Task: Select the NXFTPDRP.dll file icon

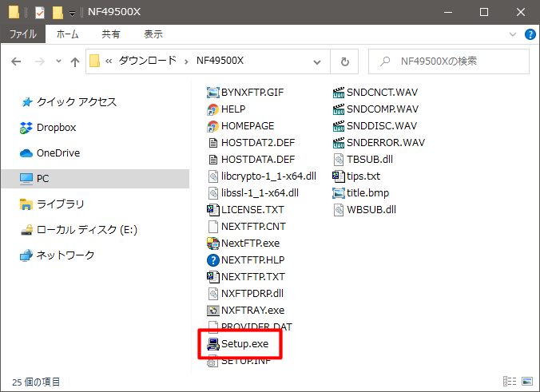Action: [212, 294]
